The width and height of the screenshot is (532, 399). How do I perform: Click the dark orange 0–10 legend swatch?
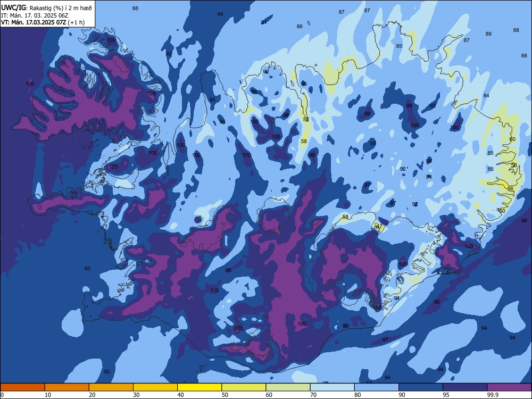pyautogui.click(x=22, y=387)
